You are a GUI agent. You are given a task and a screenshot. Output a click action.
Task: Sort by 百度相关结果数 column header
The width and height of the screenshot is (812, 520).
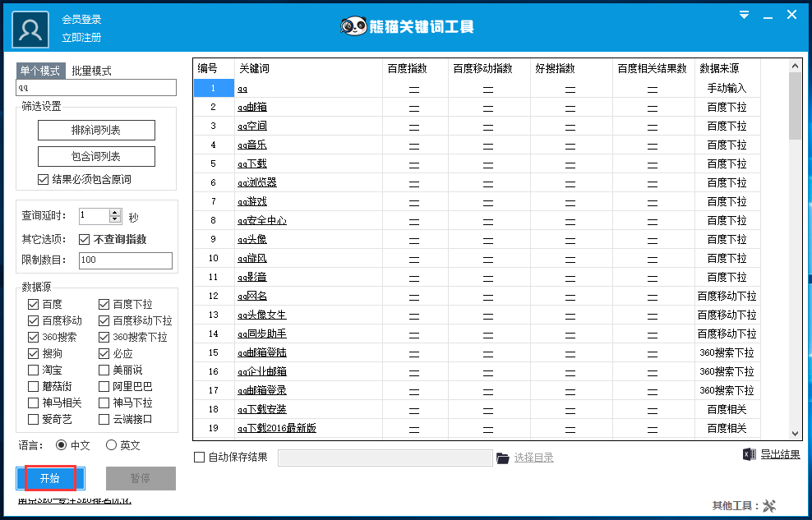coord(653,68)
